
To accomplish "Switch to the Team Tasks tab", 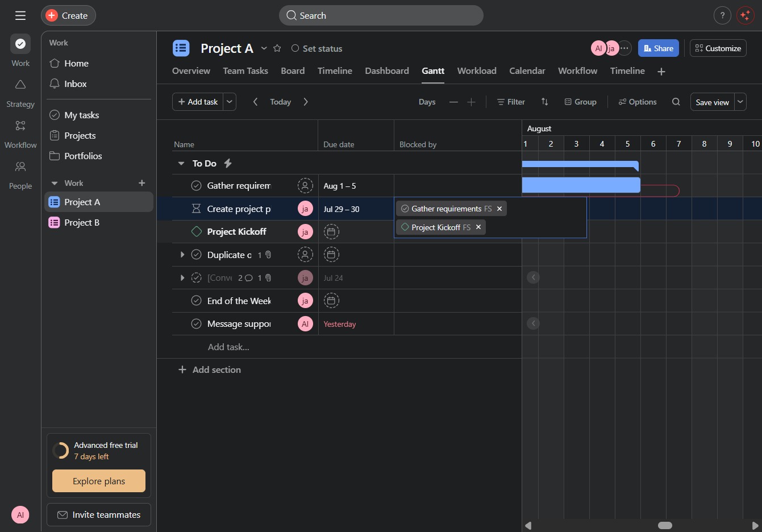I will pos(245,71).
